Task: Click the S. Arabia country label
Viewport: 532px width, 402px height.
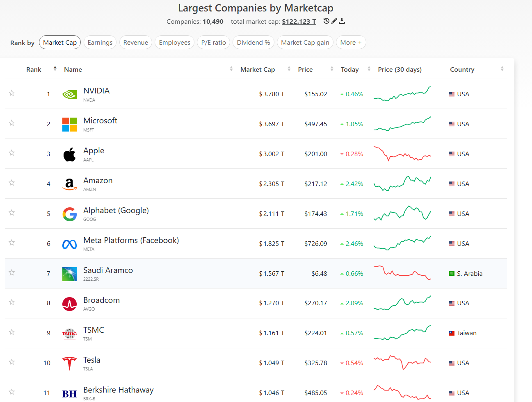Action: coord(470,274)
